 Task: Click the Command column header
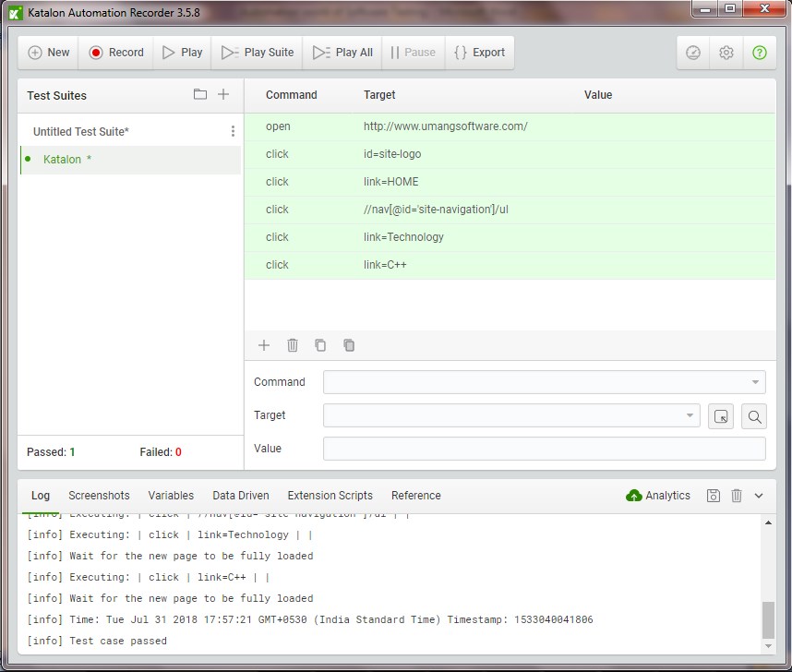click(x=292, y=95)
